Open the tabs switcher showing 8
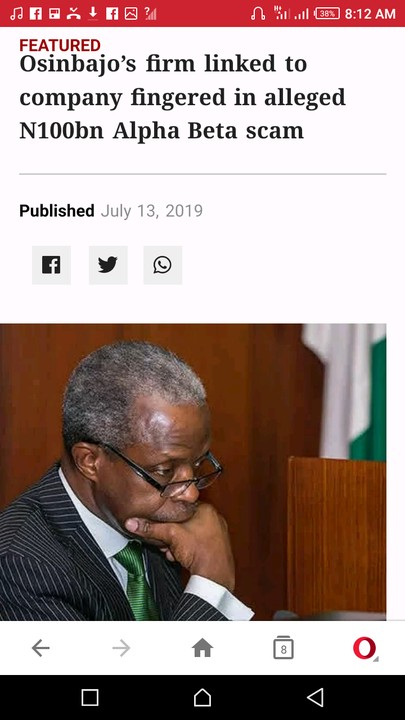405x720 pixels. pos(283,648)
